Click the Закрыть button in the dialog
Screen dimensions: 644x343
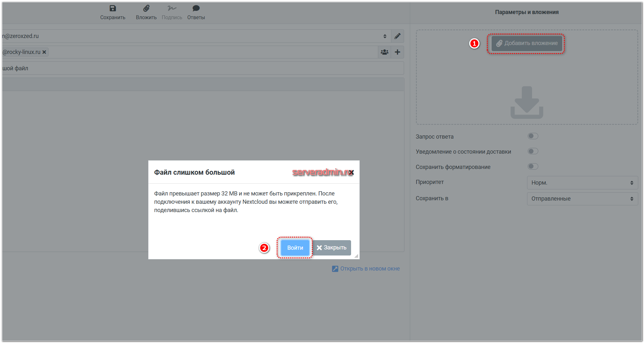pyautogui.click(x=332, y=248)
